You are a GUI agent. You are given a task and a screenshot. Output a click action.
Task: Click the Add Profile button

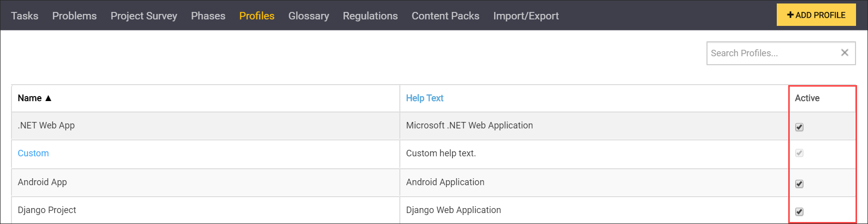tap(816, 15)
